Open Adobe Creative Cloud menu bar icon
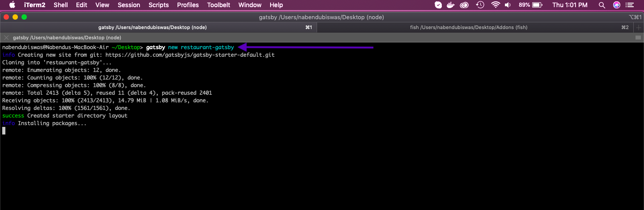This screenshot has width=644, height=210. click(x=465, y=5)
